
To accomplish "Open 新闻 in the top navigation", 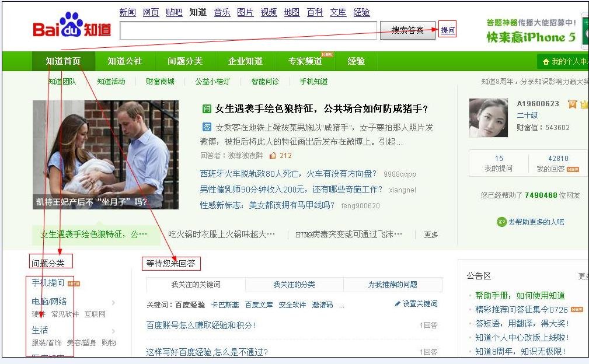I will [128, 12].
